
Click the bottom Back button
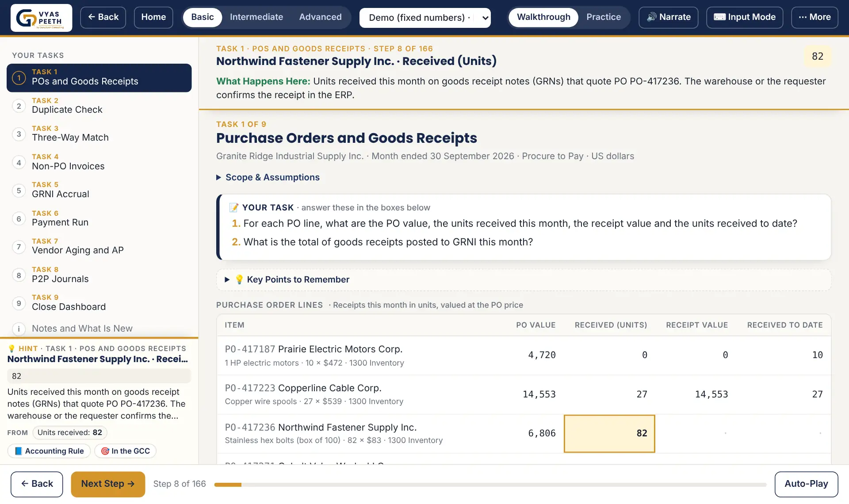click(37, 484)
